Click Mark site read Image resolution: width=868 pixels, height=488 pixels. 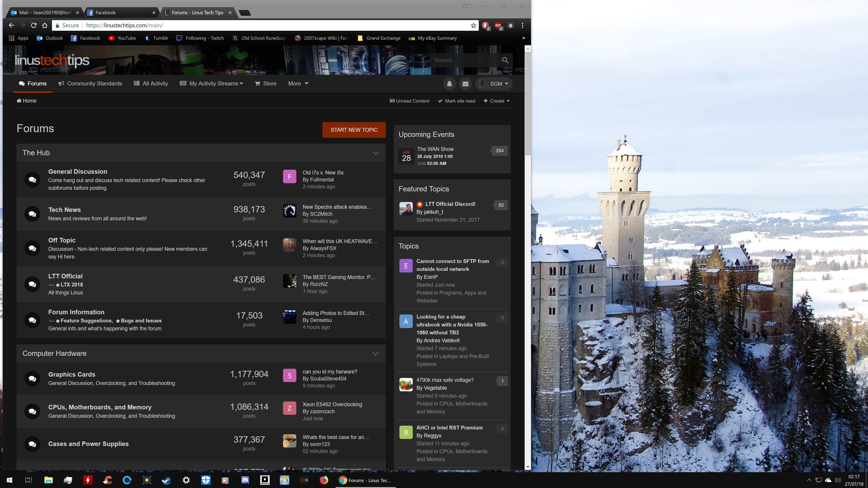457,101
